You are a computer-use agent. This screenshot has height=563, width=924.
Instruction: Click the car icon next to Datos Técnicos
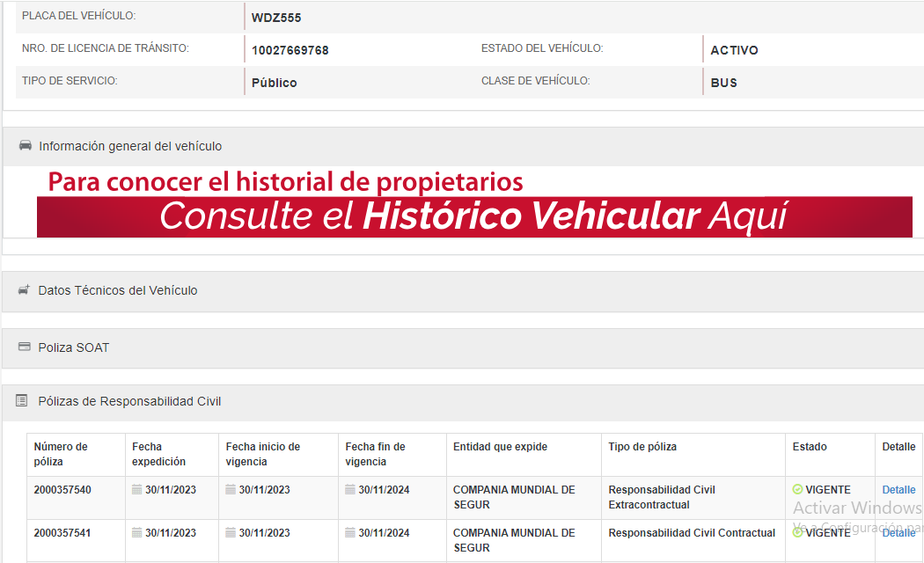tap(25, 290)
